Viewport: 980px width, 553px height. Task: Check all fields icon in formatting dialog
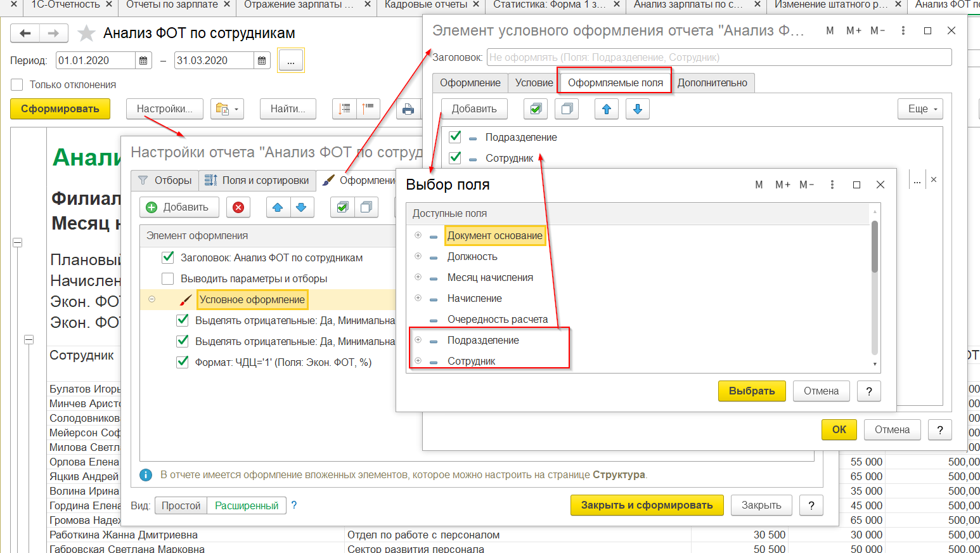[536, 109]
